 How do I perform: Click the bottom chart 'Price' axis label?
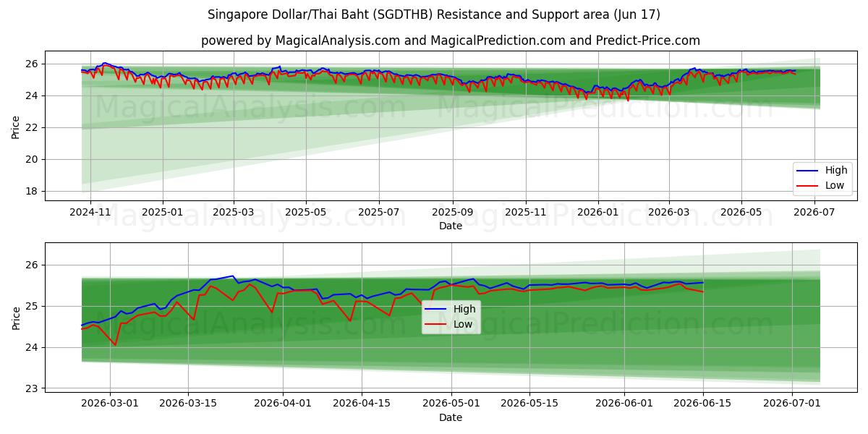click(x=16, y=317)
